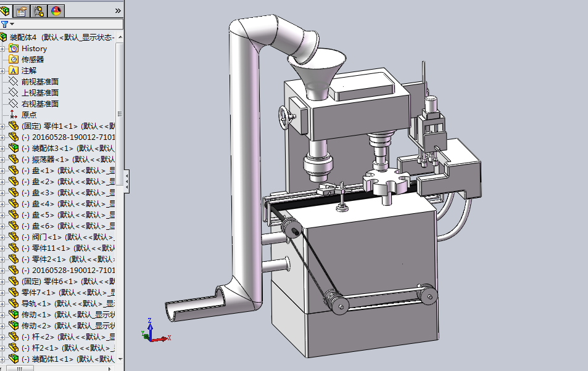Expand the 振荡器<1> component node

(x=3, y=160)
